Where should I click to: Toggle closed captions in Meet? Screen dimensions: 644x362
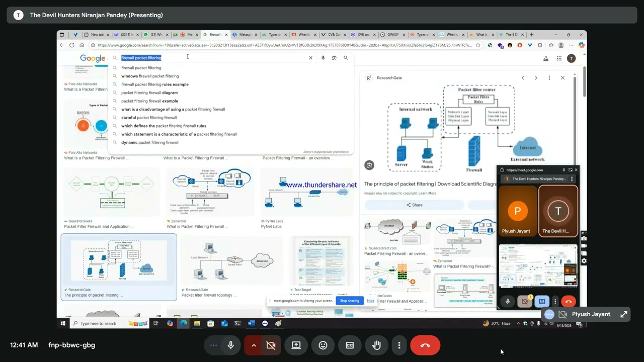350,345
